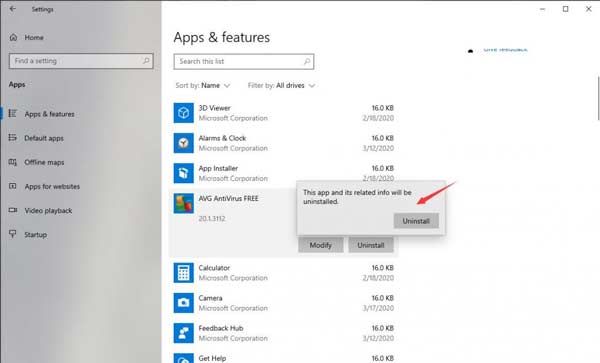Click the Calculator app icon

[x=184, y=273]
